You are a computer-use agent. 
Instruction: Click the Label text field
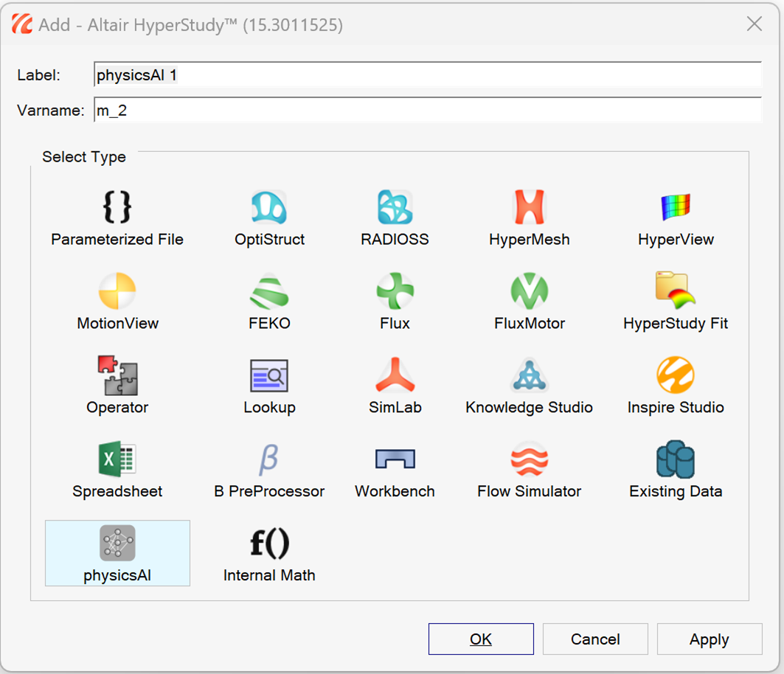coord(428,75)
